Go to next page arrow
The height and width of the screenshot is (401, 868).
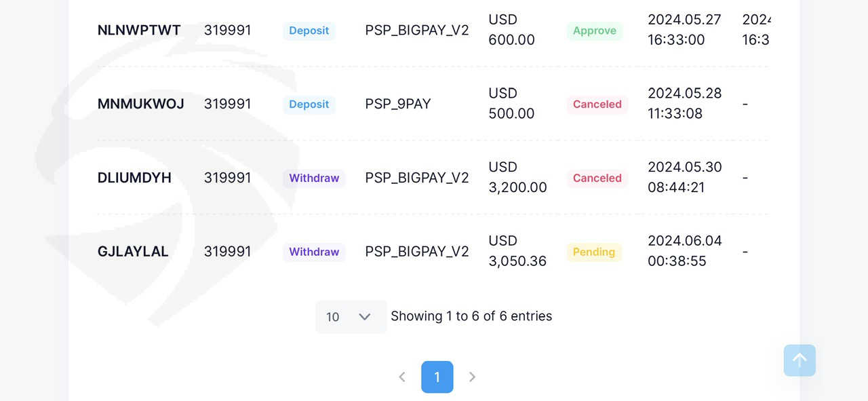[473, 377]
